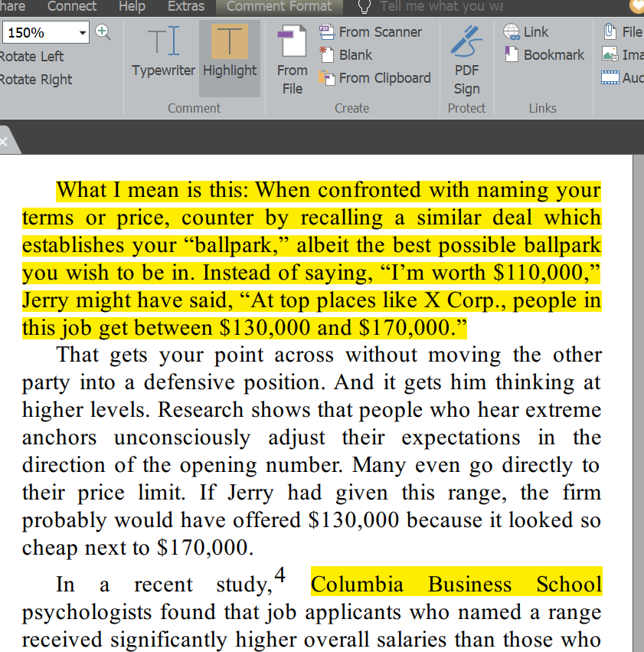Screen dimensions: 644x652
Task: Insert a Link into the document
Action: (x=527, y=31)
